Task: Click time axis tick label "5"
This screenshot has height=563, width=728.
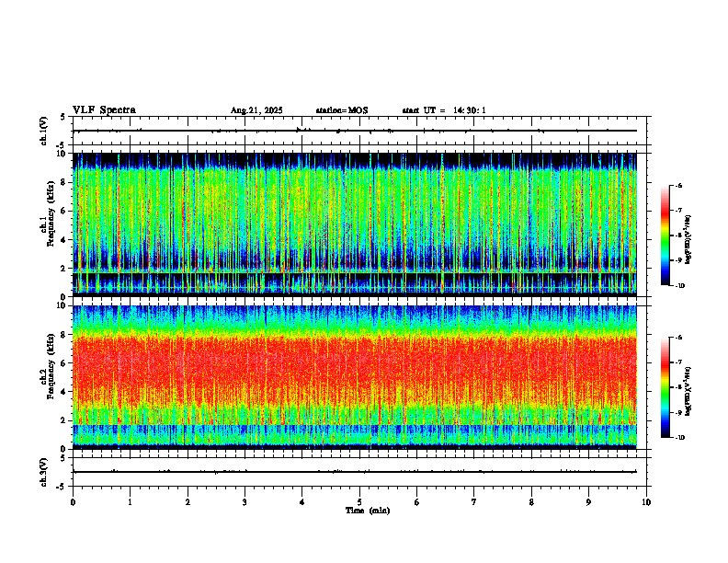Action: coord(359,502)
